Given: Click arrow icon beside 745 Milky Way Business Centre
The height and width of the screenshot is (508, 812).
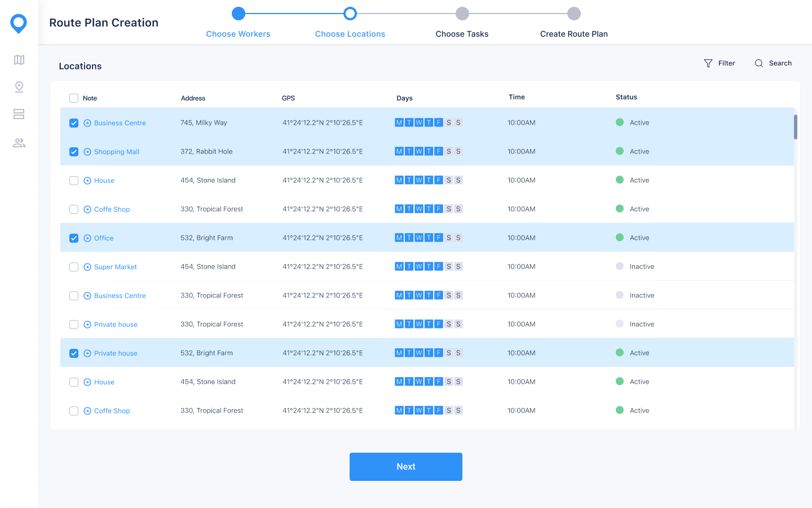Looking at the screenshot, I should [x=87, y=123].
